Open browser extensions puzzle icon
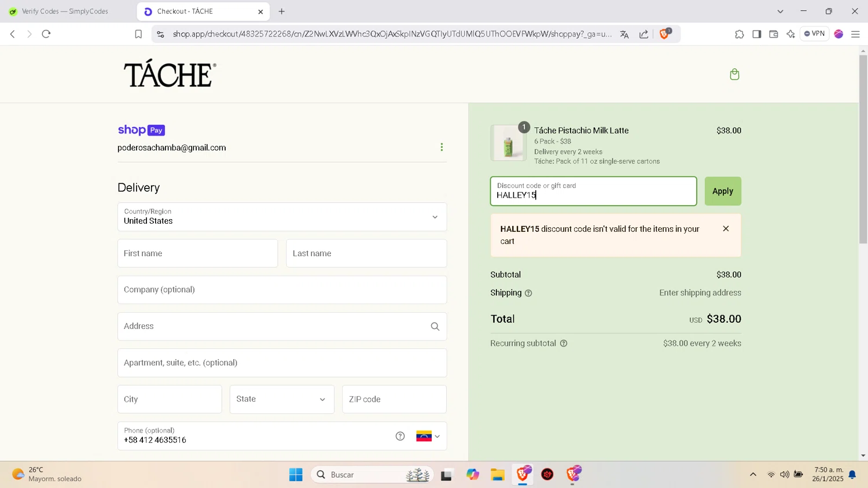868x488 pixels. pos(740,34)
